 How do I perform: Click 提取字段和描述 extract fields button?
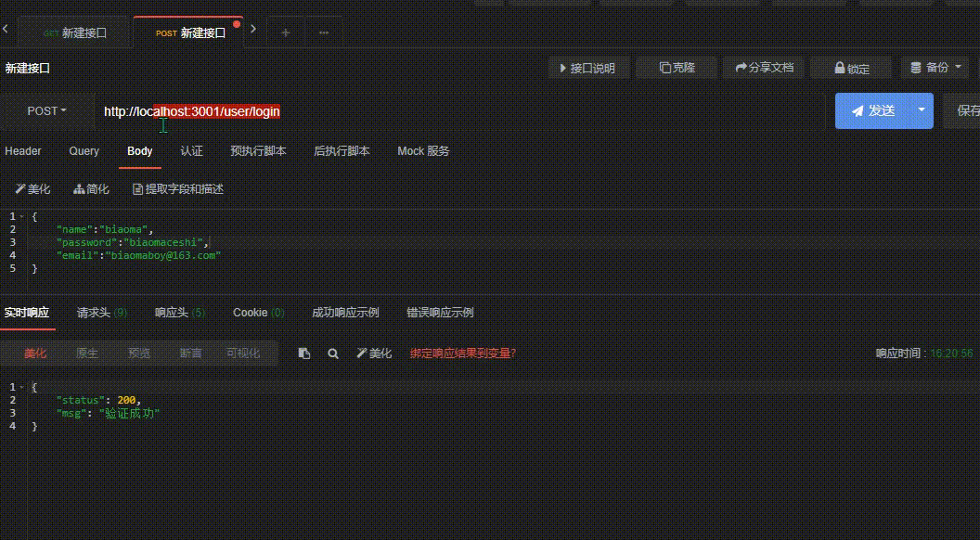[178, 188]
